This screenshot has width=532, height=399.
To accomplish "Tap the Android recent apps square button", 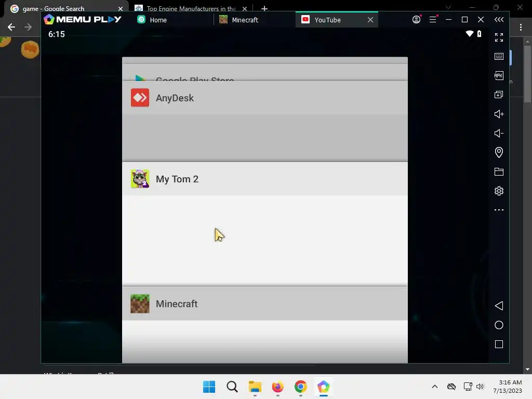I will [499, 344].
